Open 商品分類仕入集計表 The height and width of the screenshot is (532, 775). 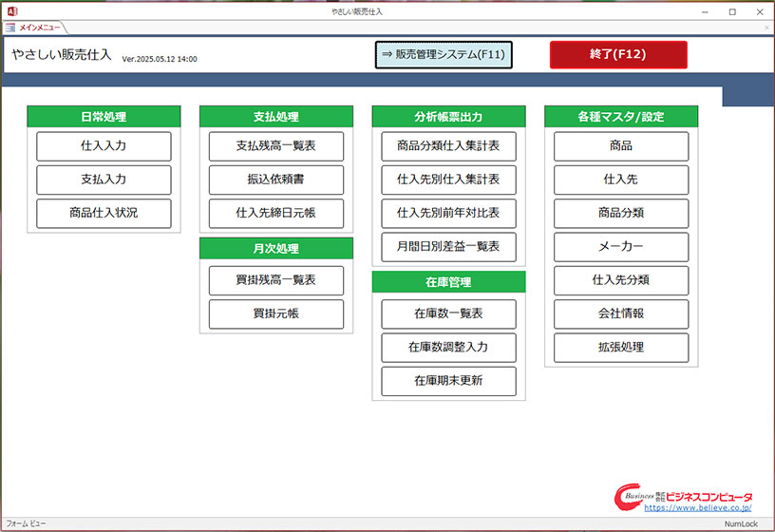tap(448, 146)
